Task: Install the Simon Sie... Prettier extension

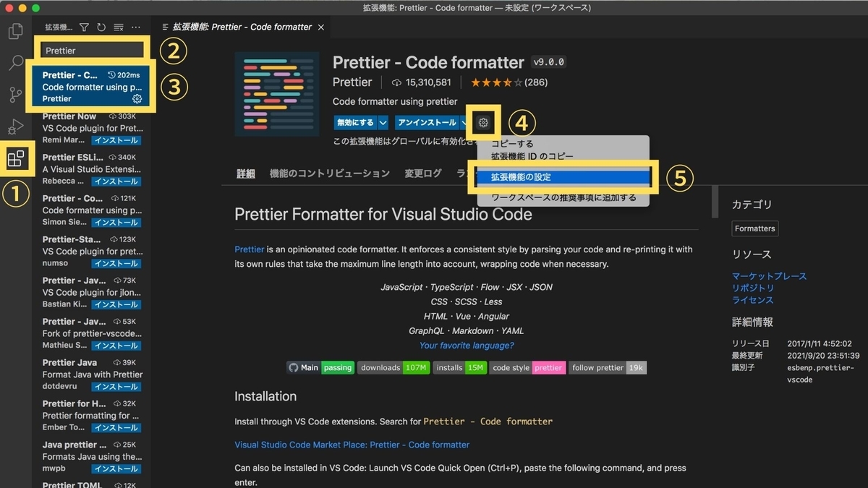Action: 116,223
